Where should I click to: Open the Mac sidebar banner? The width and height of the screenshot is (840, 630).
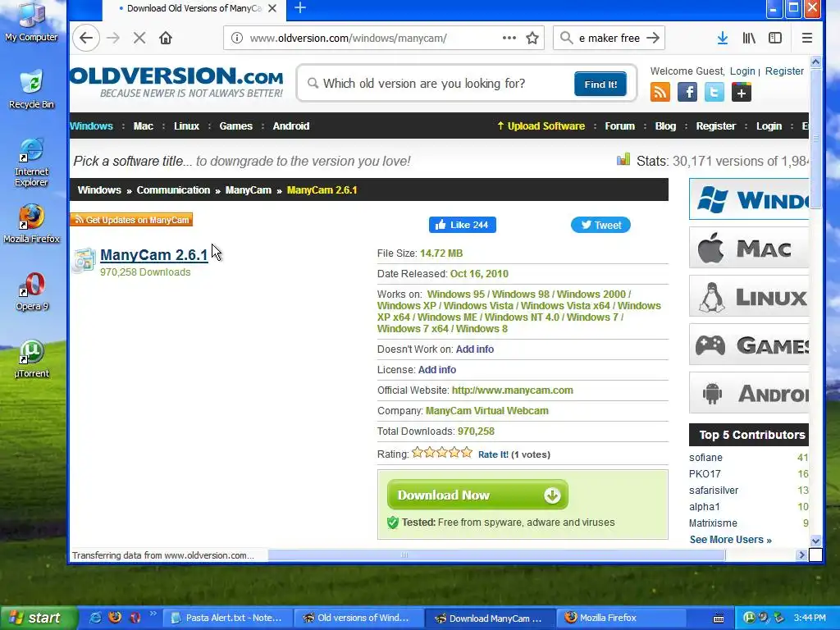pos(749,248)
